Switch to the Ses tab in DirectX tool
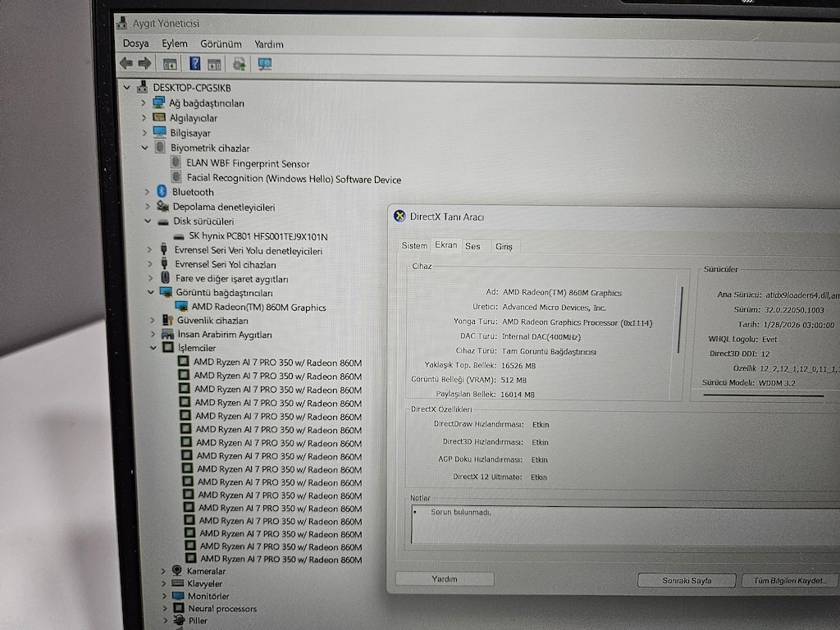The image size is (840, 630). 472,246
